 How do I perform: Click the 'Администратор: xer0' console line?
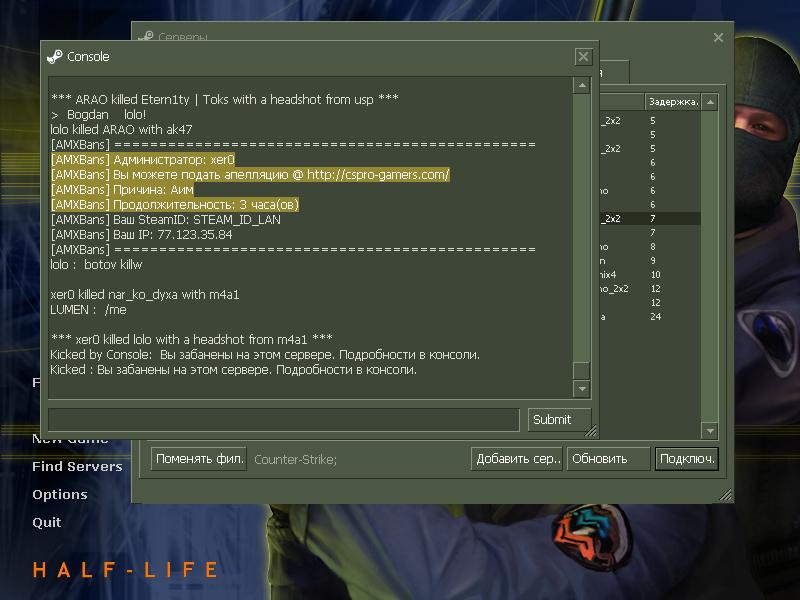coord(143,160)
